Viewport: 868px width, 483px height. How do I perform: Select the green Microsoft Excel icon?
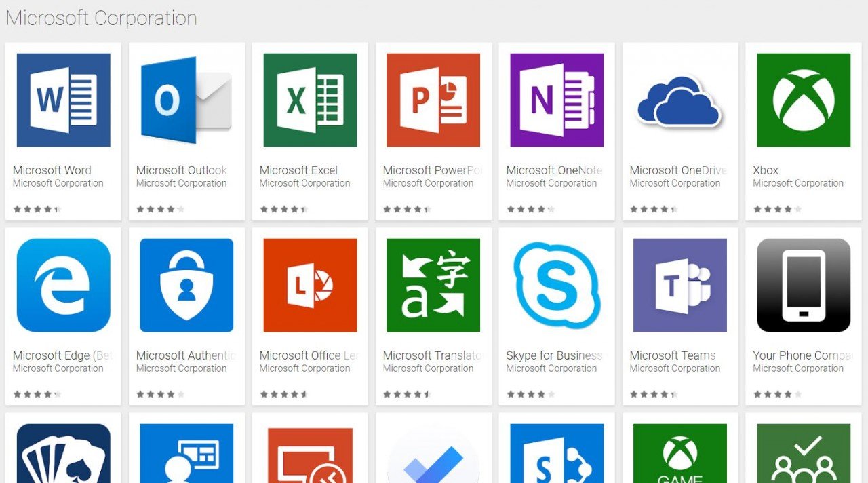click(310, 100)
